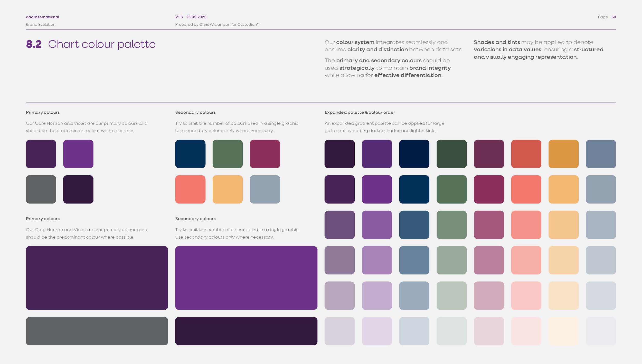Screen dimensions: 642x364
Task: Pick the small grey primary colour swatch
Action: click(41, 189)
